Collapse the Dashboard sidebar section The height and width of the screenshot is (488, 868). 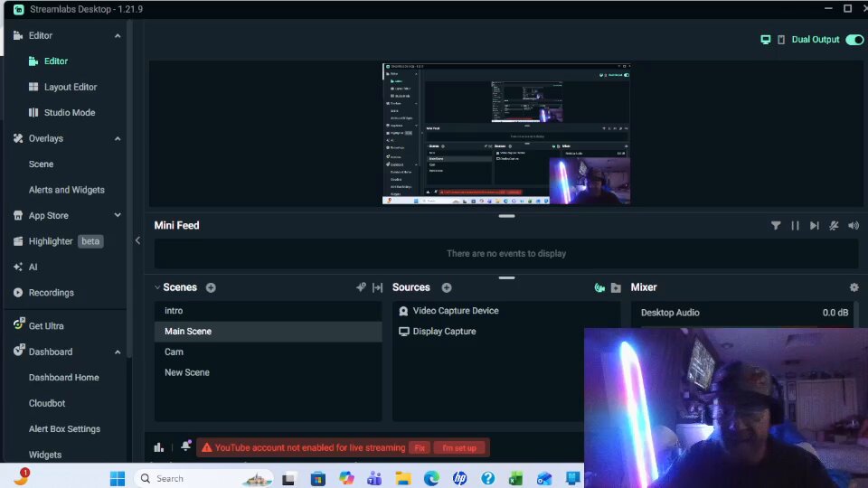pyautogui.click(x=118, y=352)
